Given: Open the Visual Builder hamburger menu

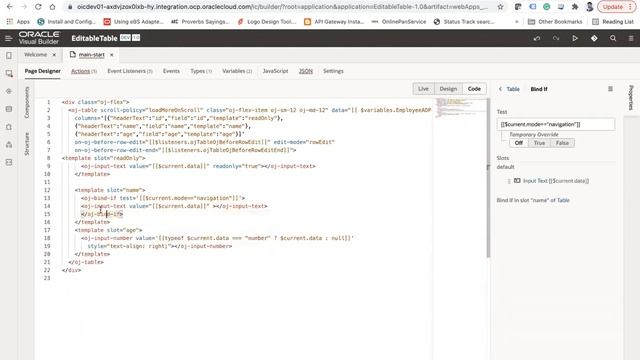Looking at the screenshot, I should coord(8,38).
